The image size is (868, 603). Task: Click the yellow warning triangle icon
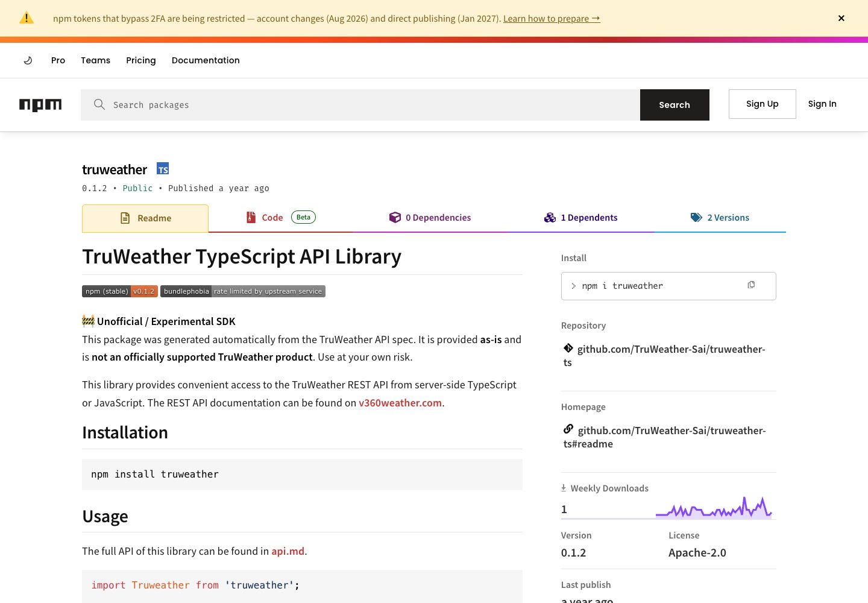[27, 18]
